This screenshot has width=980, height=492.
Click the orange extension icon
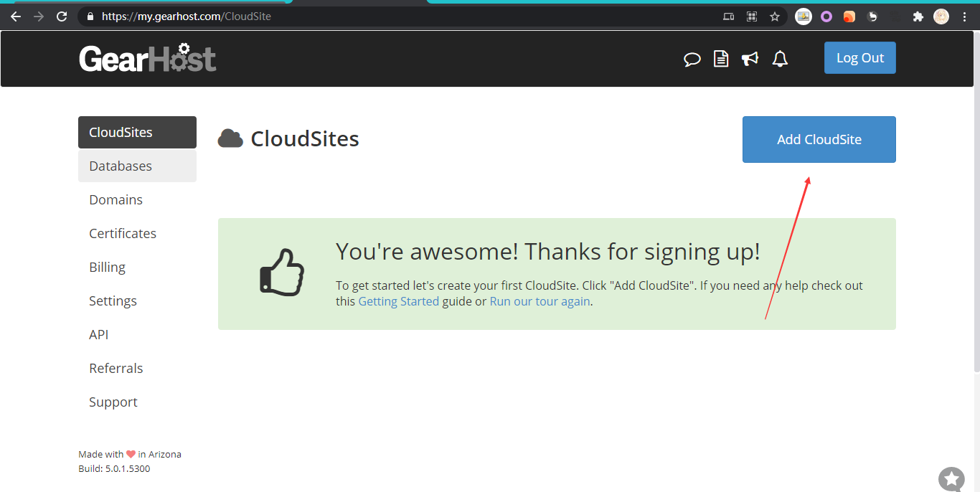click(849, 16)
